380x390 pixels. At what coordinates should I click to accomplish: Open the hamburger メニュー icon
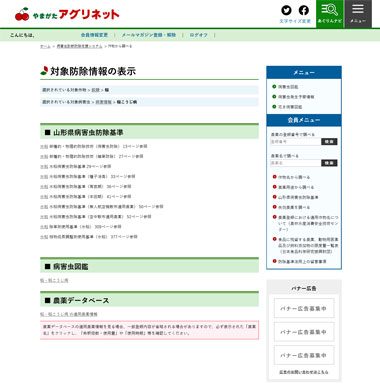(x=358, y=14)
